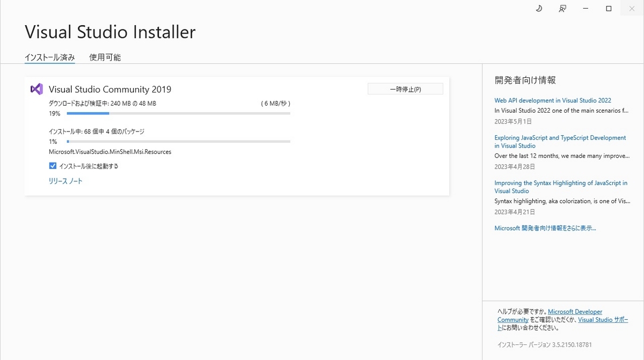This screenshot has height=360, width=644.
Task: Minimize the Visual Studio Installer window
Action: click(x=586, y=9)
